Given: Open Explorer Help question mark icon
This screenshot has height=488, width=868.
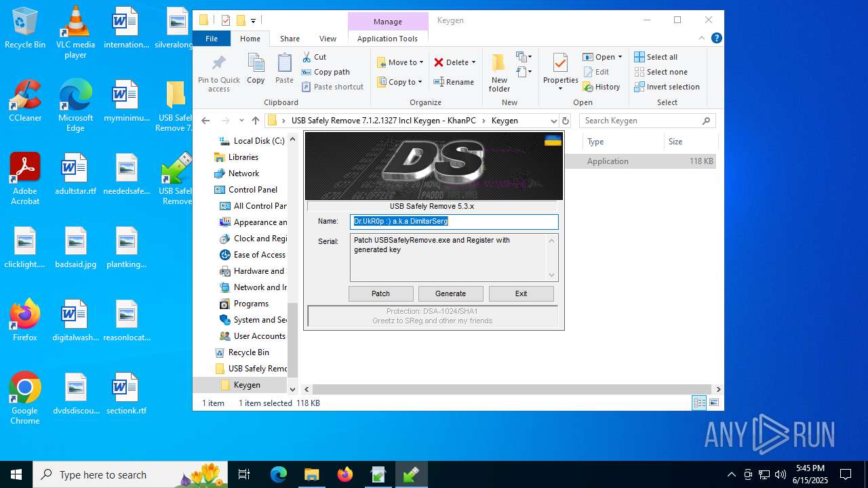Looking at the screenshot, I should click(716, 39).
